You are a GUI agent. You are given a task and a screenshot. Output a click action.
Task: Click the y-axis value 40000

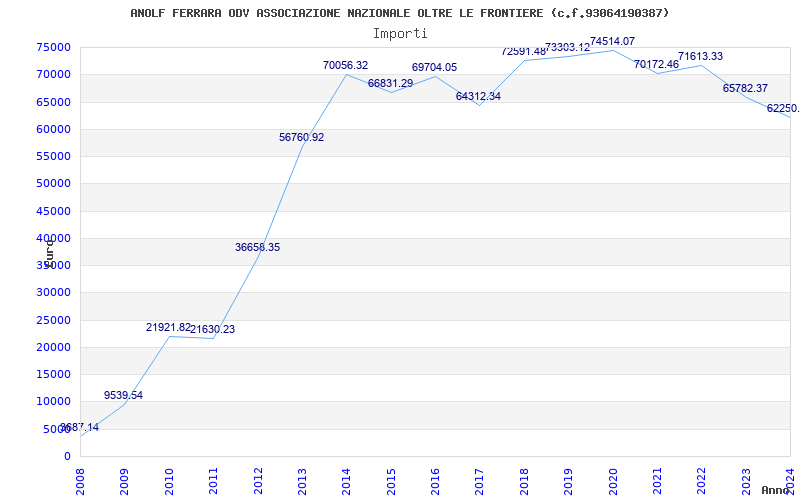(54, 238)
